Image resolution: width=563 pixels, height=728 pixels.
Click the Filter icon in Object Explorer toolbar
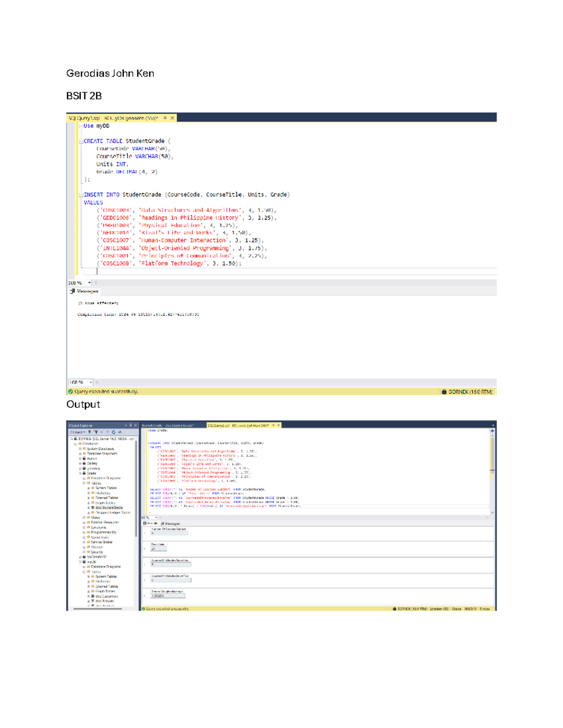click(107, 432)
